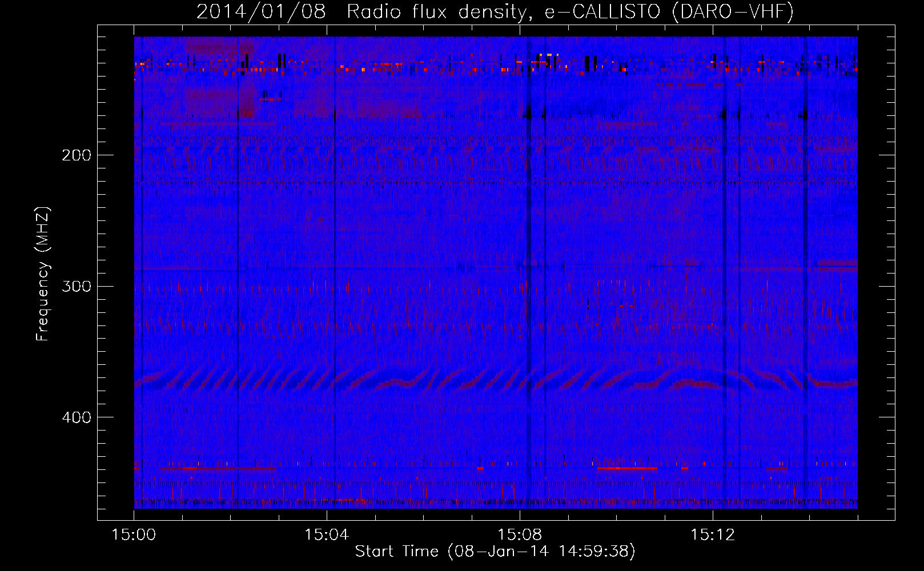Click the 15:08 time tick label
The image size is (924, 571).
(520, 535)
